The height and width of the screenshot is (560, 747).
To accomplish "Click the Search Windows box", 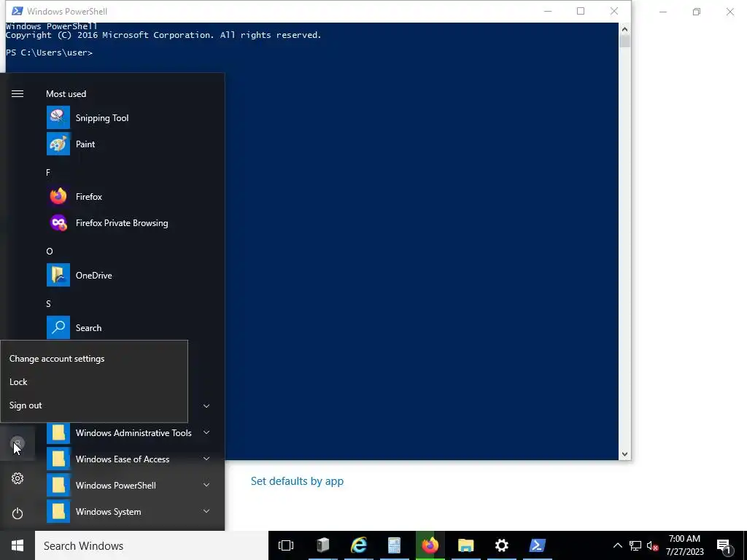I will [152, 545].
